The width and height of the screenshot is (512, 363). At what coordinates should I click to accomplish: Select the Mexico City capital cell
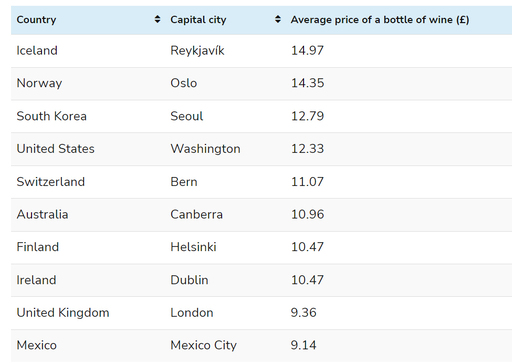pos(203,346)
